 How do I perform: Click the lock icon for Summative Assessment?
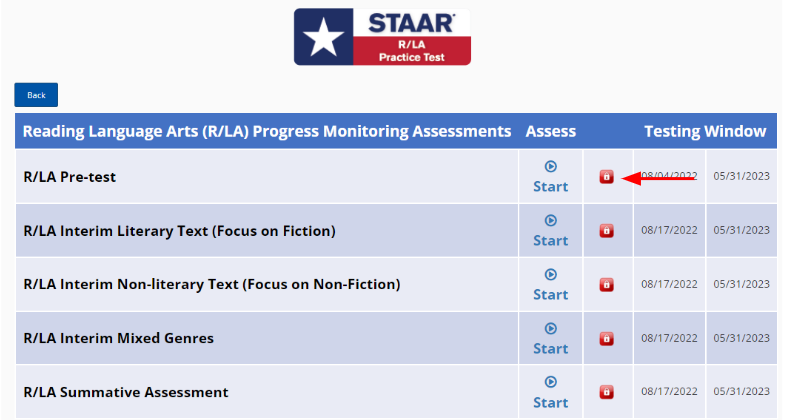(x=606, y=392)
